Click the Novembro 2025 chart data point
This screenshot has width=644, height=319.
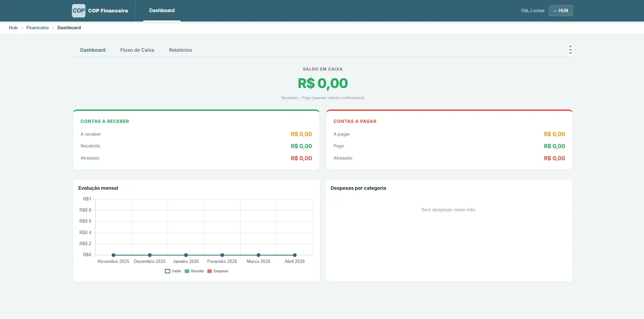tap(114, 255)
